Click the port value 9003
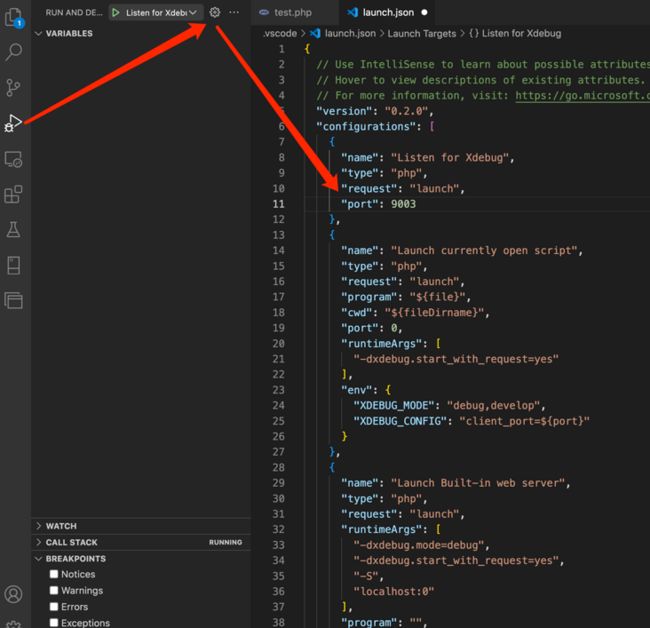This screenshot has height=628, width=650. [x=403, y=204]
